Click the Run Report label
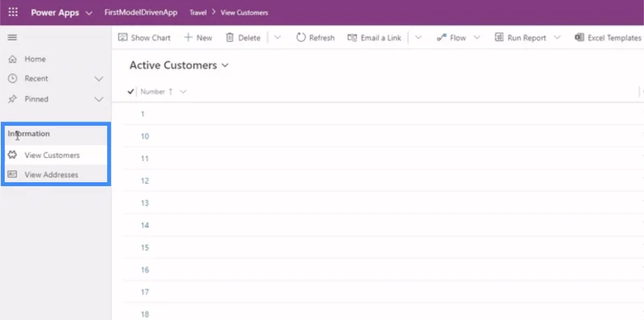644x320 pixels. (x=527, y=38)
